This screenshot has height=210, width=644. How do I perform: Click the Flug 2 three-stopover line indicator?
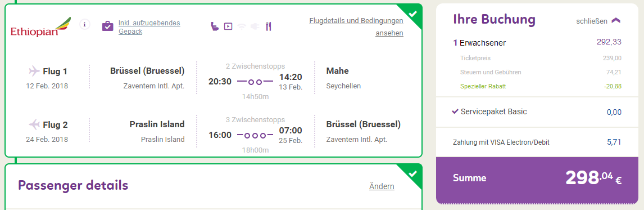coord(255,135)
